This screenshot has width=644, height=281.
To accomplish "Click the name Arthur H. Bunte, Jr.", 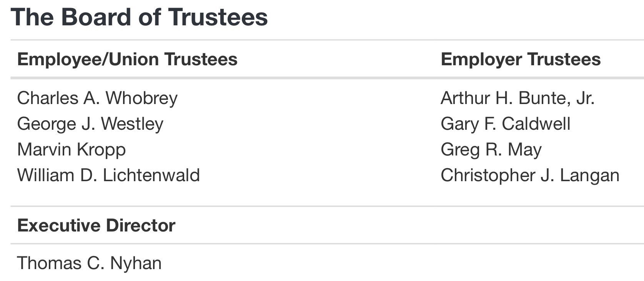I will tap(518, 98).
